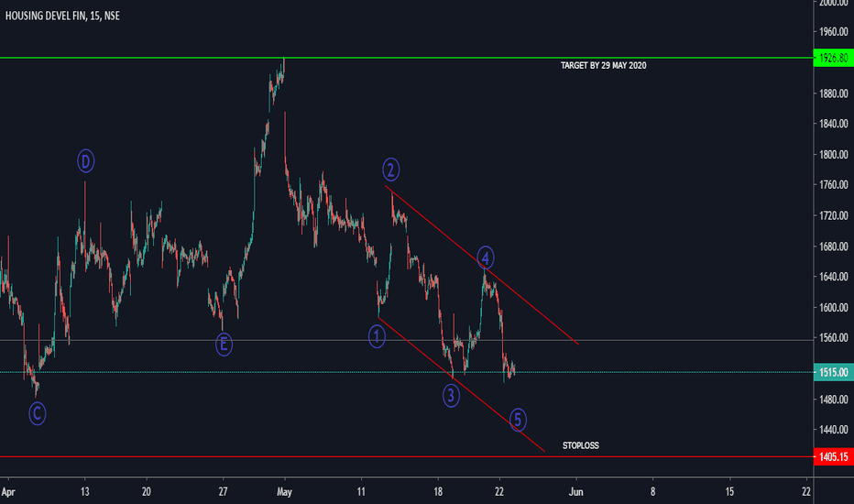Screen dimensions: 854x504
Task: Select the circled wave number 5
Action: point(518,420)
